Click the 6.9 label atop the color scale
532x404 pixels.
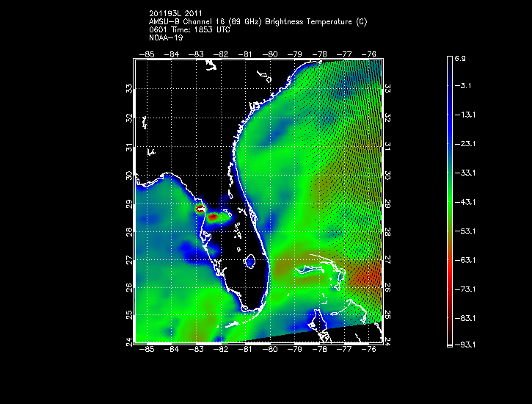tap(465, 57)
